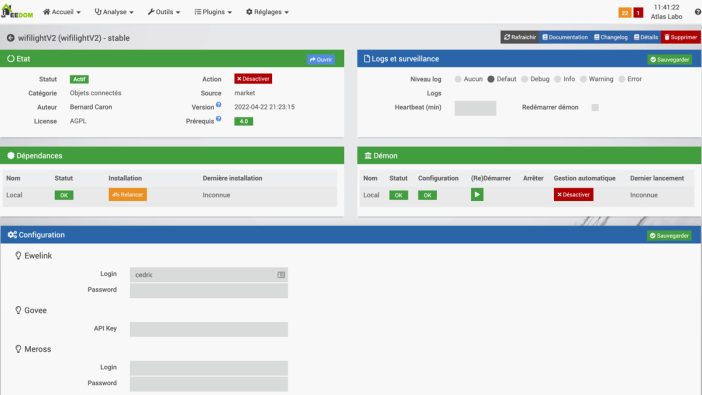Toggle the Redémarrer démon checkbox
This screenshot has width=702, height=395.
click(595, 107)
